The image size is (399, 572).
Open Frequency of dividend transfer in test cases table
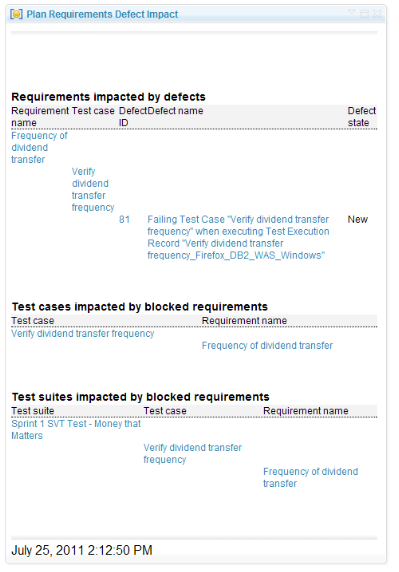click(x=267, y=345)
